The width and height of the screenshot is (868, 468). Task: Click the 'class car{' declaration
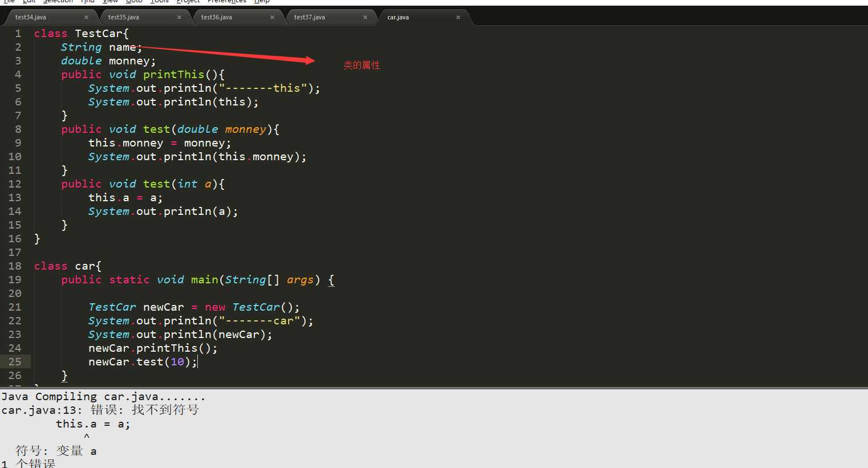[x=68, y=266]
